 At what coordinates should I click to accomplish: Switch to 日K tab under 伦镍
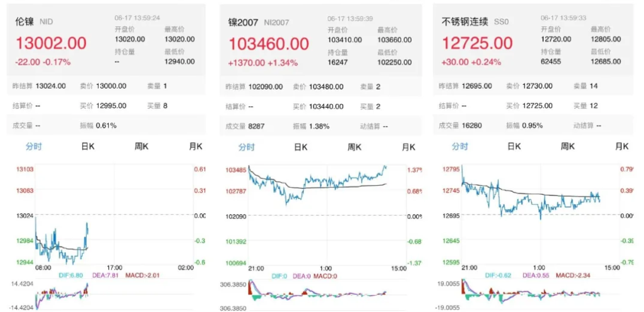click(88, 146)
